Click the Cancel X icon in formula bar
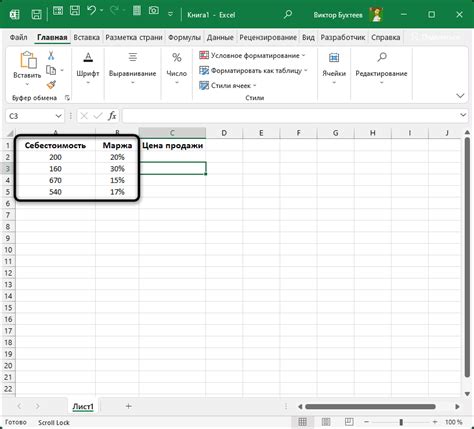The image size is (474, 429). pos(84,116)
